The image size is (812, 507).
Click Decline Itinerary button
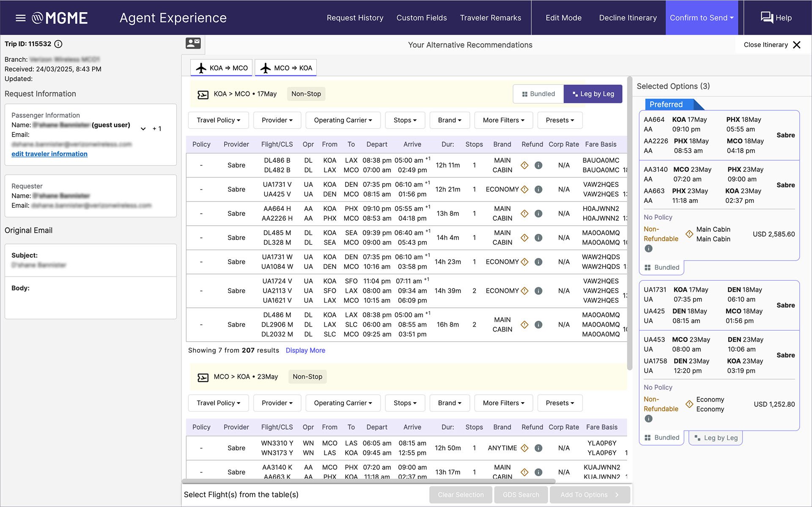tap(628, 18)
